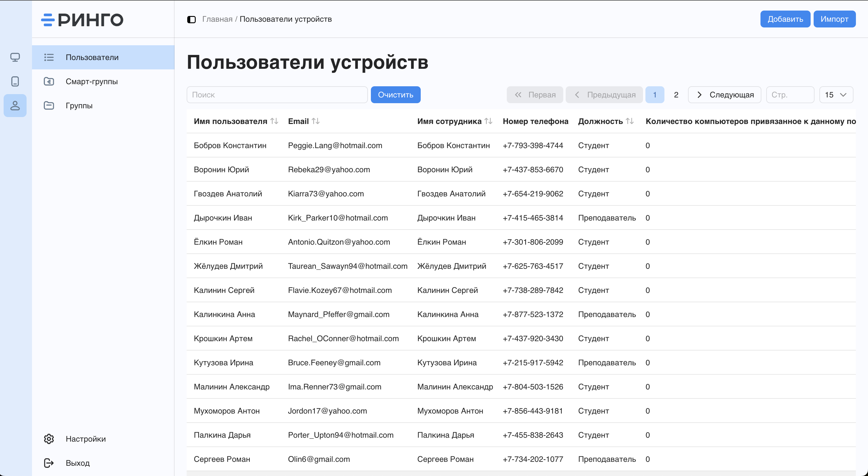Viewport: 868px width, 476px height.
Task: Click the list icon beside Пользователи
Action: pyautogui.click(x=49, y=57)
